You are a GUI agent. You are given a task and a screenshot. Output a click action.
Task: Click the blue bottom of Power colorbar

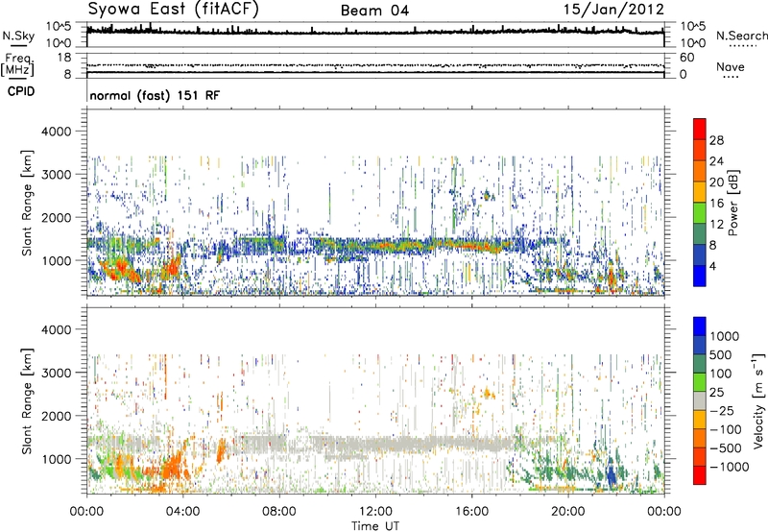tap(700, 277)
